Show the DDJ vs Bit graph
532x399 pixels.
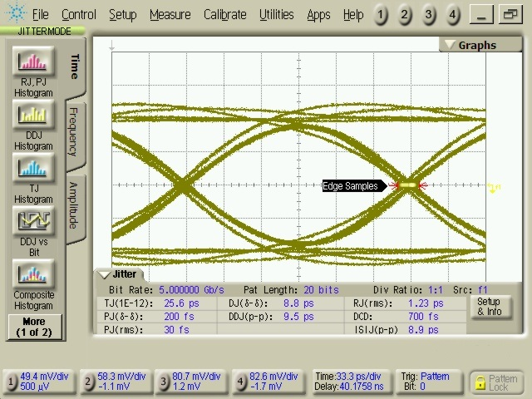click(x=33, y=221)
